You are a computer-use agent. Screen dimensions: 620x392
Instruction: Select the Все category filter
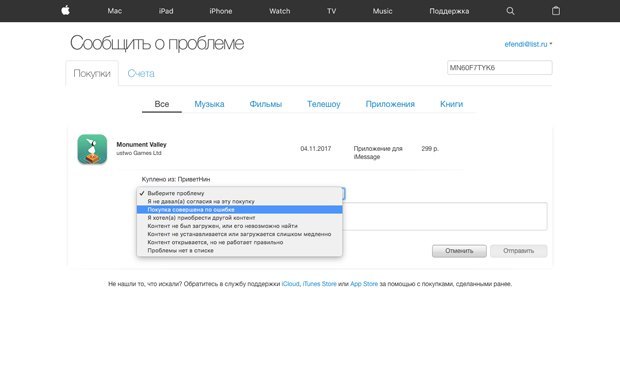162,104
